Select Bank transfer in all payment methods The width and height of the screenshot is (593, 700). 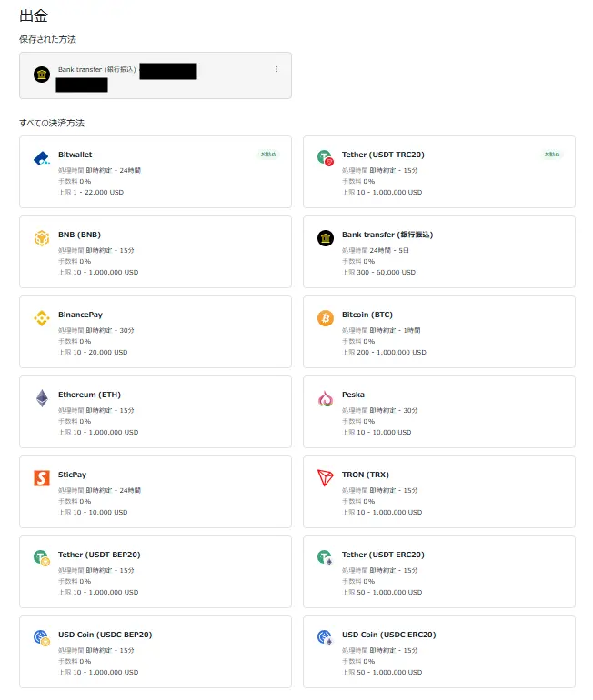439,252
